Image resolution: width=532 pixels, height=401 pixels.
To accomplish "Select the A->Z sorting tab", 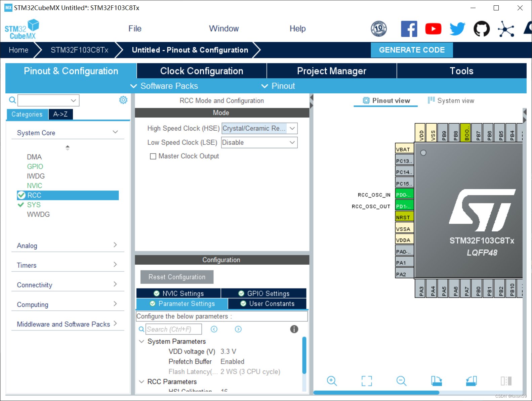I will (60, 114).
